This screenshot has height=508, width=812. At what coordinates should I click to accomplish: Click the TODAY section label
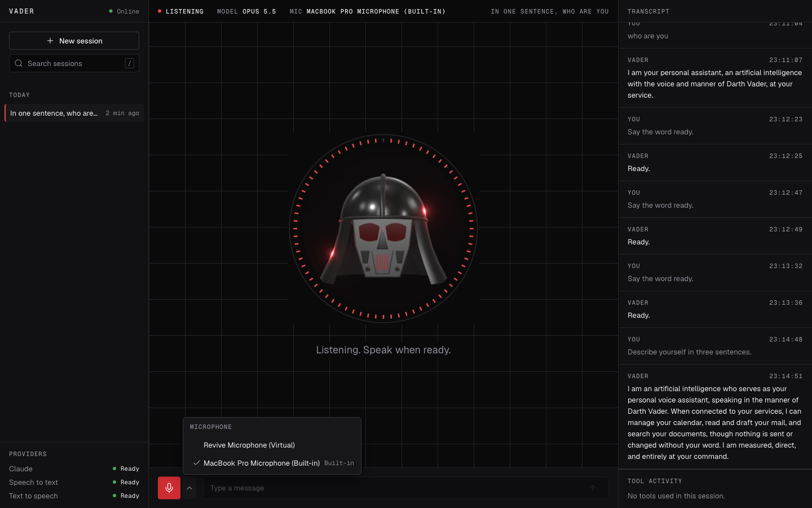pos(19,95)
